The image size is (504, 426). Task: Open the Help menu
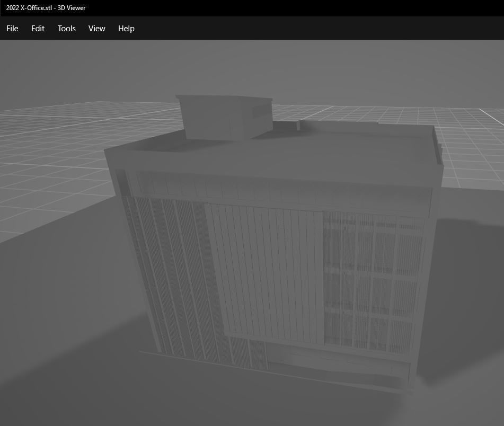(126, 29)
